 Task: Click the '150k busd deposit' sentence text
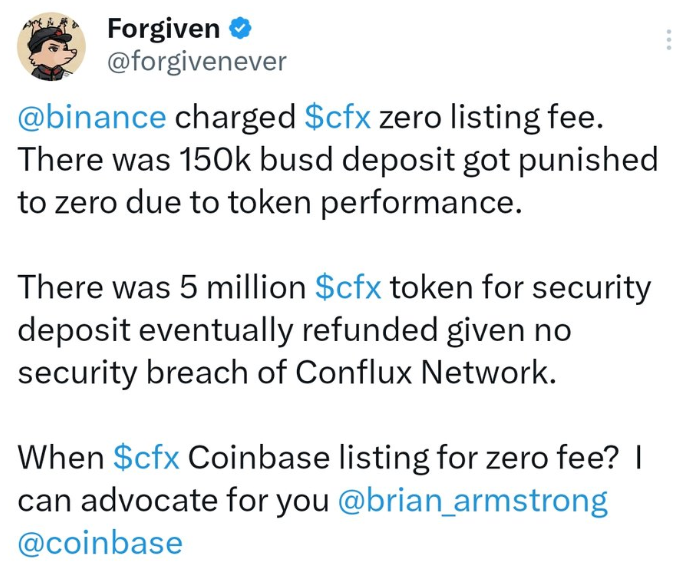click(338, 160)
